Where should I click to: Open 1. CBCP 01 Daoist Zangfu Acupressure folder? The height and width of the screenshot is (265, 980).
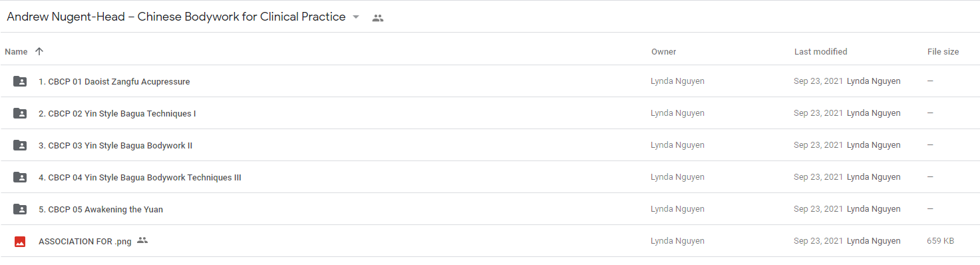click(114, 82)
